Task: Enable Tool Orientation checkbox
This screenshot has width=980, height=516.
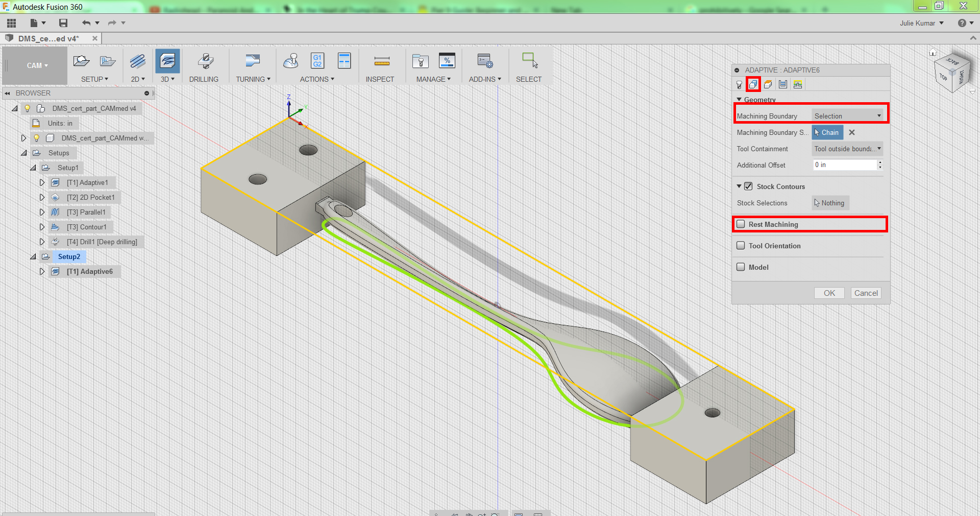Action: coord(741,246)
